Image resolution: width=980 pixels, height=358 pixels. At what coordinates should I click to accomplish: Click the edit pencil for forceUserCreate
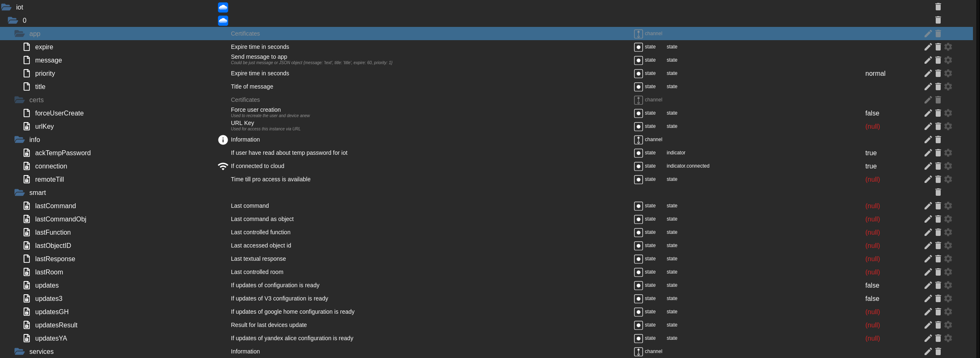click(x=928, y=113)
